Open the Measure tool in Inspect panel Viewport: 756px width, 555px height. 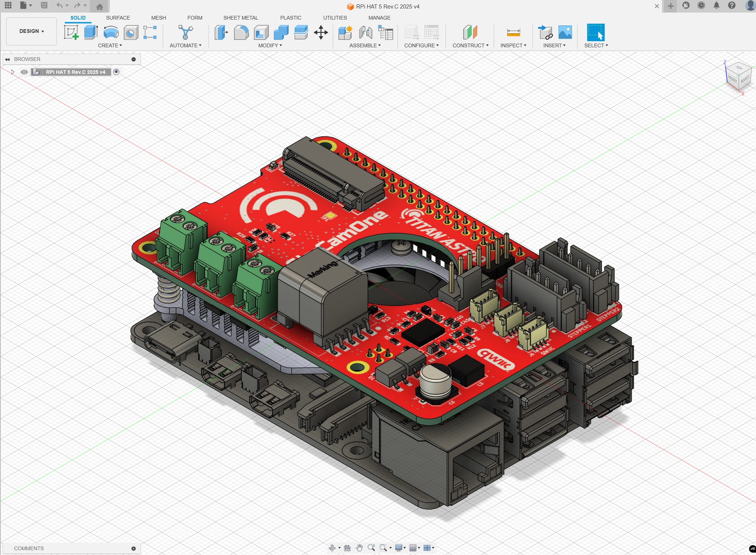point(513,33)
